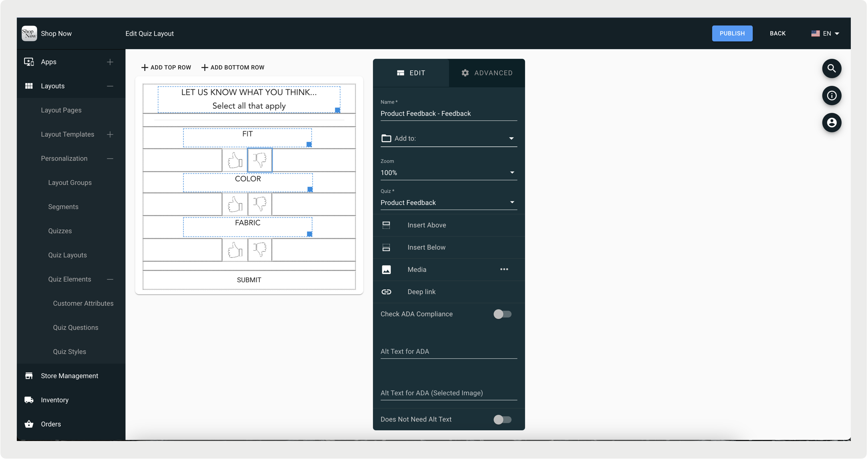The width and height of the screenshot is (868, 459).
Task: Click the BACK button
Action: pyautogui.click(x=778, y=34)
